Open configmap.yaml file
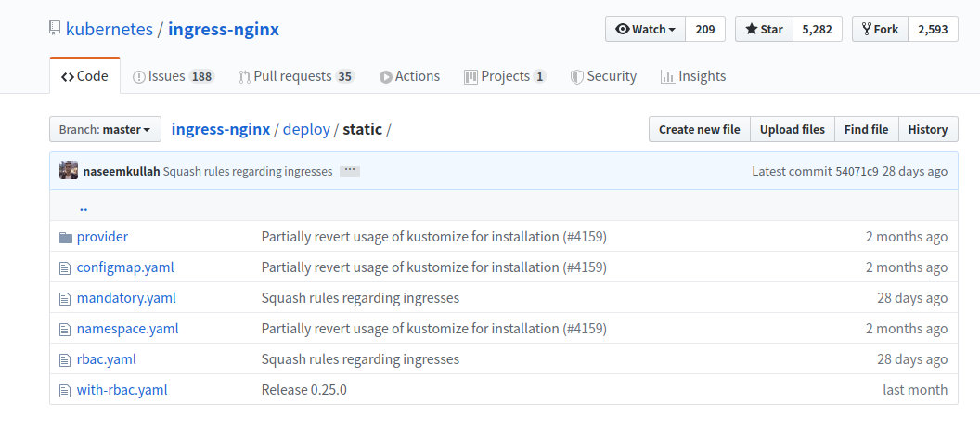This screenshot has width=980, height=430. pos(125,267)
